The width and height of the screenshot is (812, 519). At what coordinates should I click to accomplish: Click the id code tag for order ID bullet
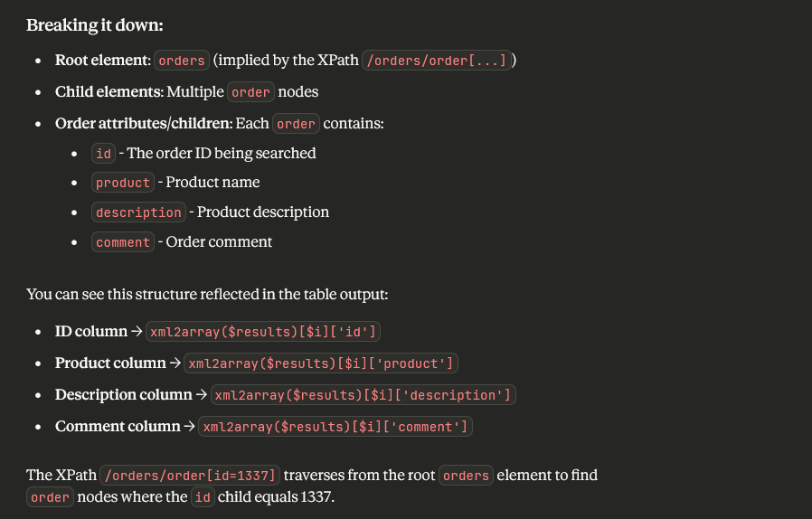click(x=103, y=154)
